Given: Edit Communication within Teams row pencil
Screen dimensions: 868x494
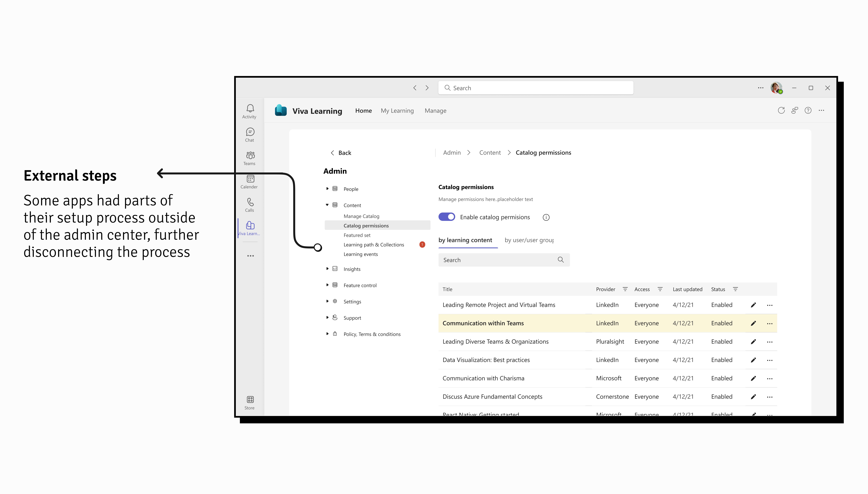Looking at the screenshot, I should point(753,323).
